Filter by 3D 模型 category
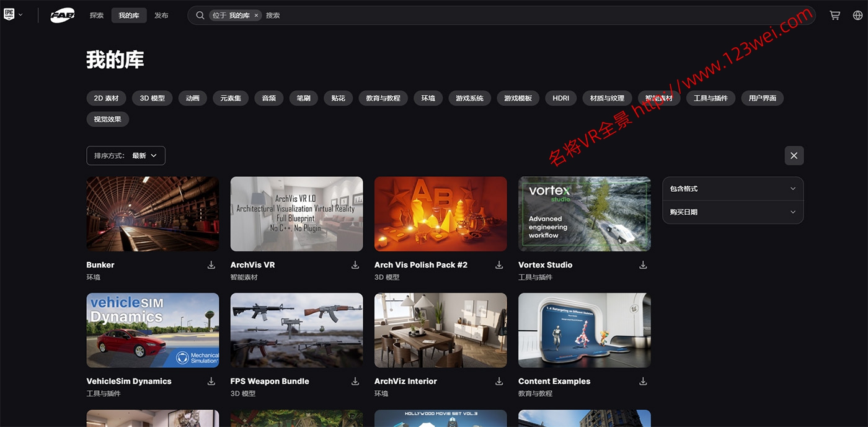The width and height of the screenshot is (868, 427). coord(152,98)
